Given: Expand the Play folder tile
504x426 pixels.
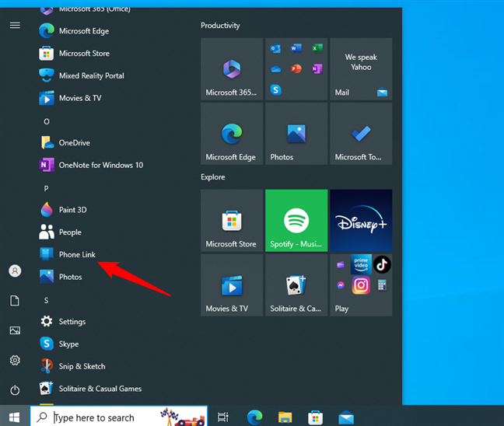Looking at the screenshot, I should pyautogui.click(x=361, y=285).
